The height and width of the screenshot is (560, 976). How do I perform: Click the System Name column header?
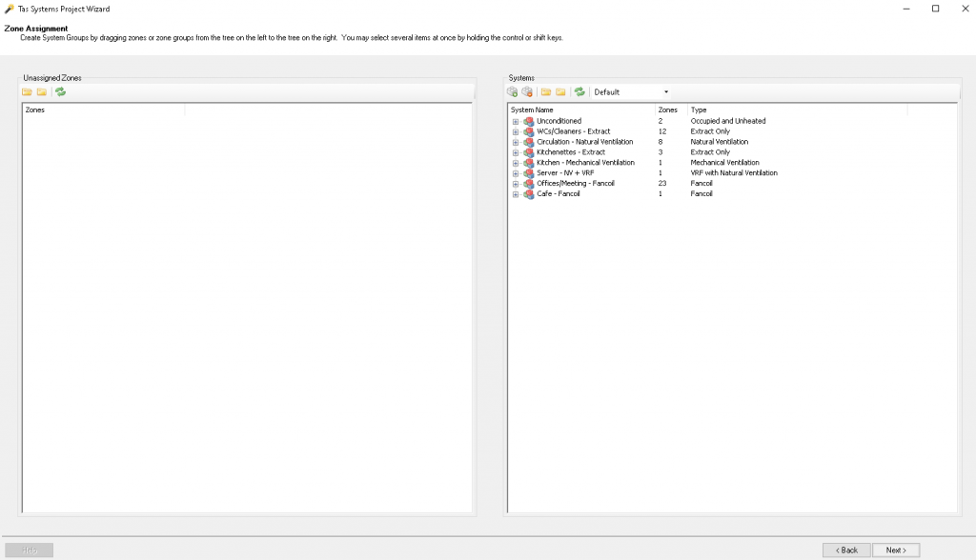(x=539, y=110)
